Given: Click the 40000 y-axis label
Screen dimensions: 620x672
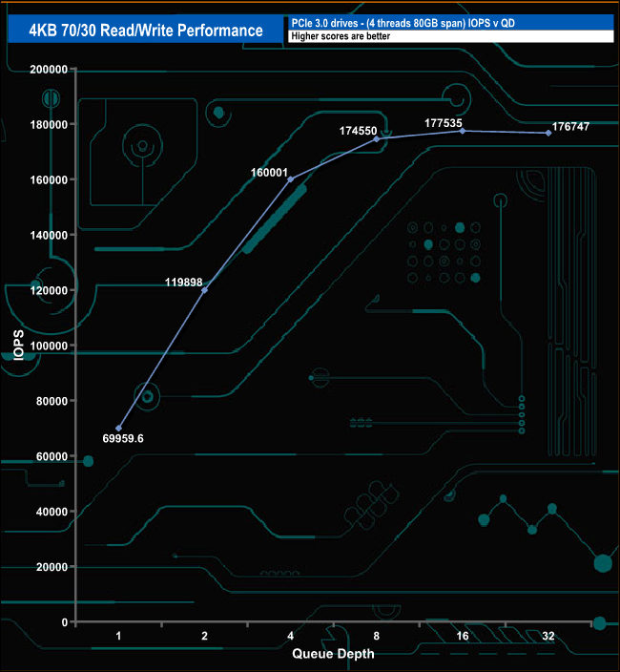Looking at the screenshot, I should pos(52,512).
